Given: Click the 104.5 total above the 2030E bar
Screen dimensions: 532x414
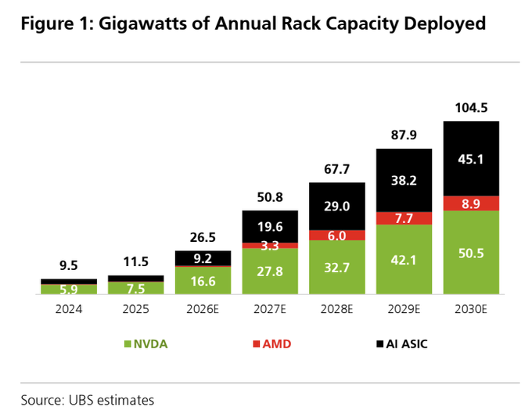Looking at the screenshot, I should 471,108.
